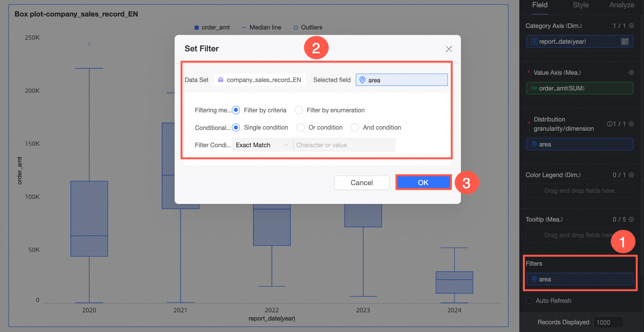Click the Color Legend drop zone
644x332 pixels.
[x=580, y=191]
